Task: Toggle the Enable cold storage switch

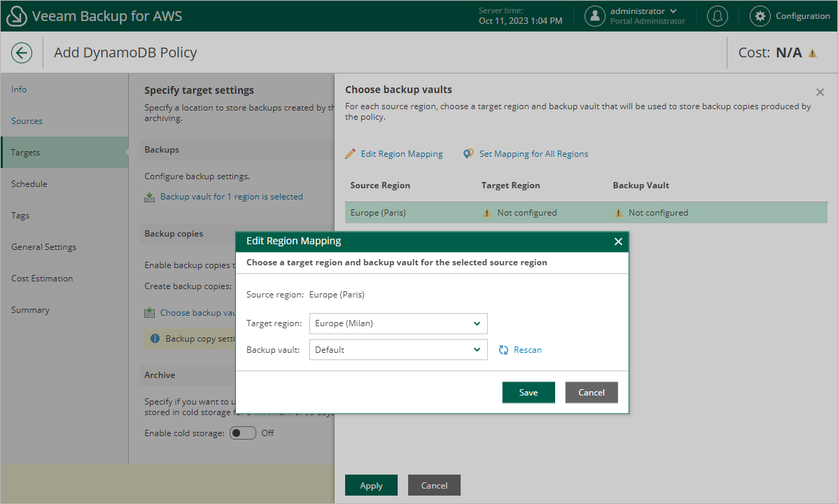Action: [x=243, y=433]
